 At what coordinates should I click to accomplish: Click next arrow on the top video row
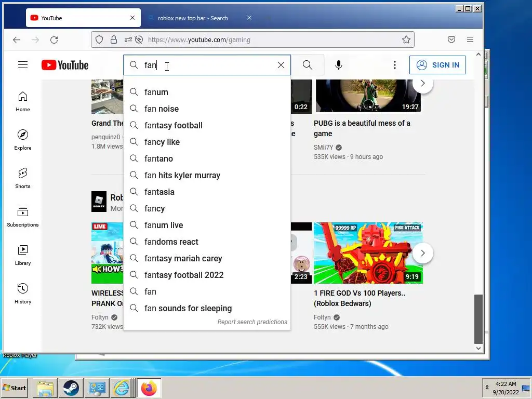(x=423, y=84)
